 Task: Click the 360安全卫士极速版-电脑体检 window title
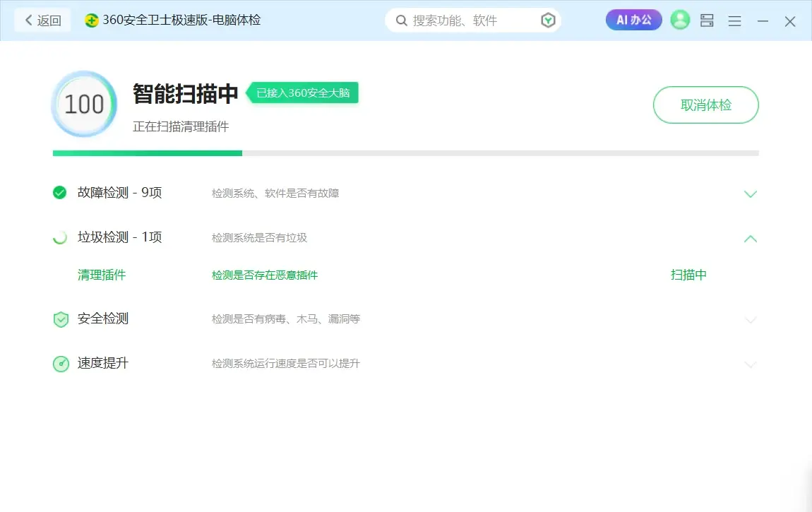(x=181, y=20)
